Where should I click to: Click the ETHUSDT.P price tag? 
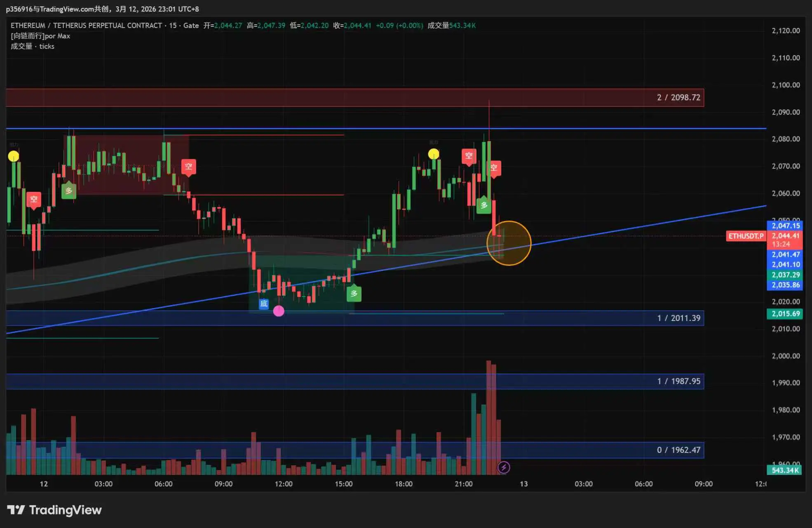point(746,236)
